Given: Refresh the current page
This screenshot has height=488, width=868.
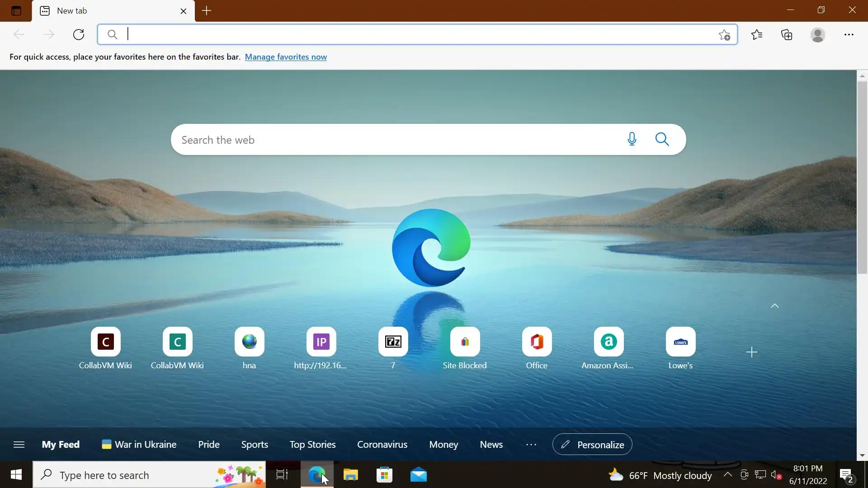Looking at the screenshot, I should point(79,35).
